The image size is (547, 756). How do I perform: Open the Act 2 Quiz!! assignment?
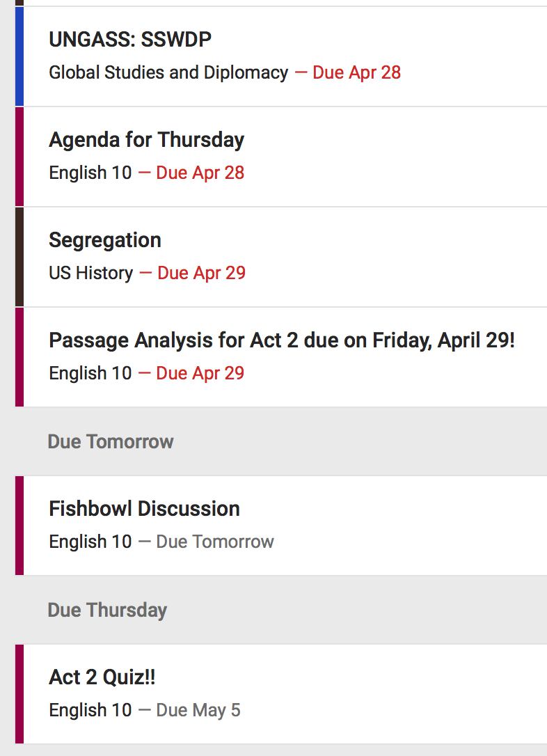pos(102,677)
